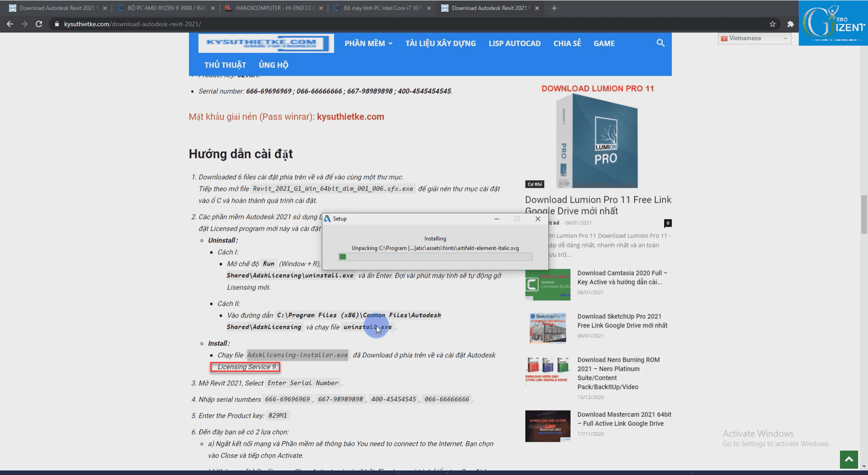The image size is (868, 475).
Task: Go back to the previous page
Action: tap(10, 24)
